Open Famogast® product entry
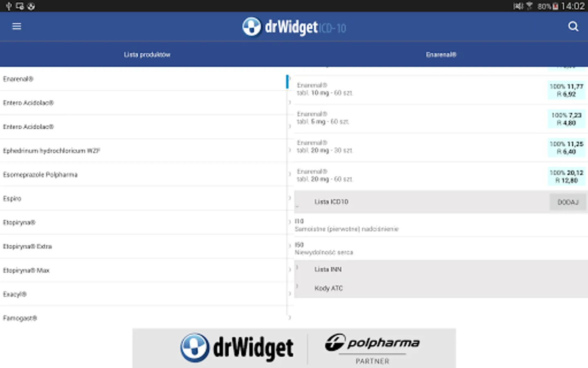588x368 pixels. [143, 318]
